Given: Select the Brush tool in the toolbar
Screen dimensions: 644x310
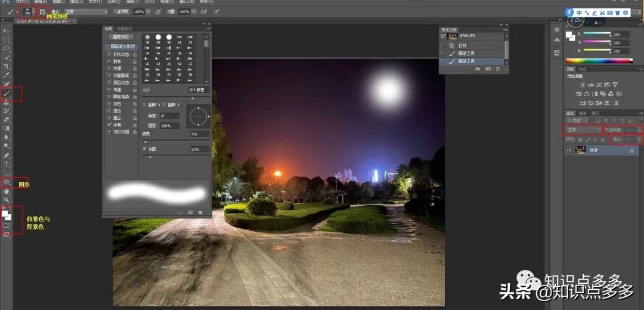Looking at the screenshot, I should [x=7, y=93].
